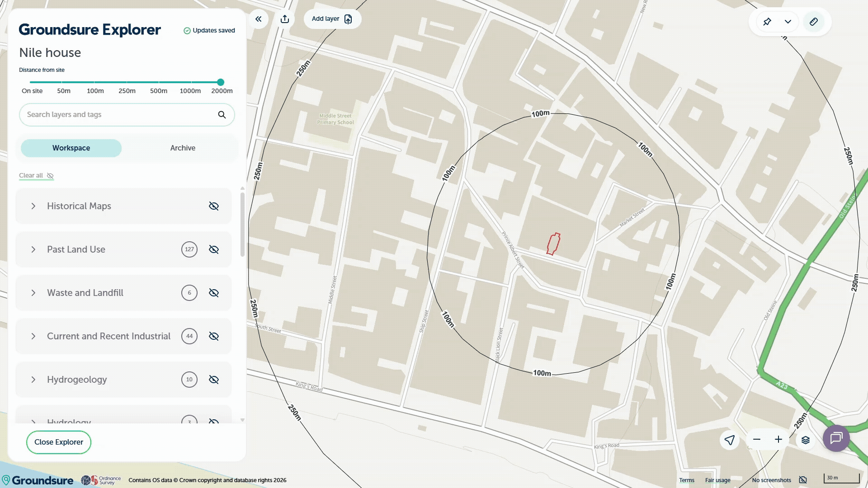Screen dimensions: 868x488
Task: Click the locate me arrow icon
Action: tap(730, 440)
